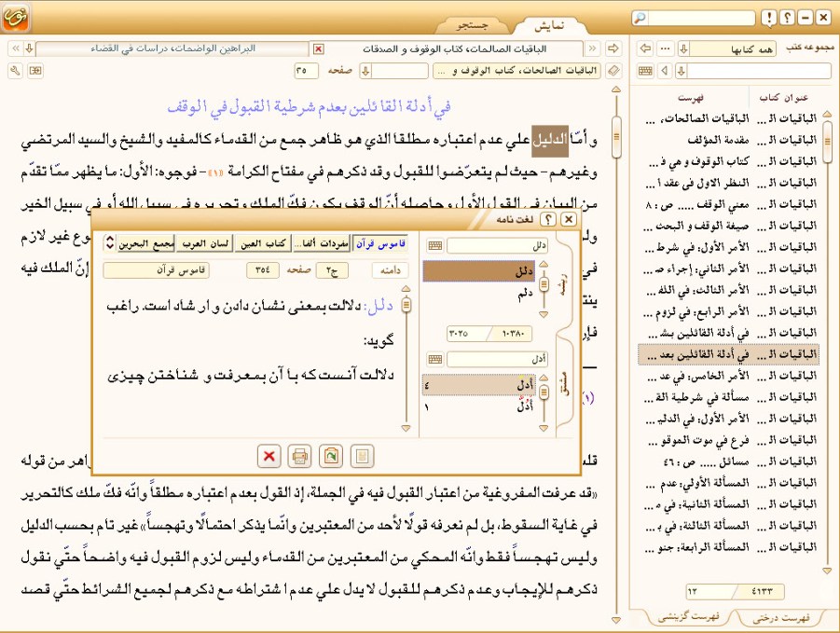Select the دلم entry in the root list

click(x=525, y=293)
